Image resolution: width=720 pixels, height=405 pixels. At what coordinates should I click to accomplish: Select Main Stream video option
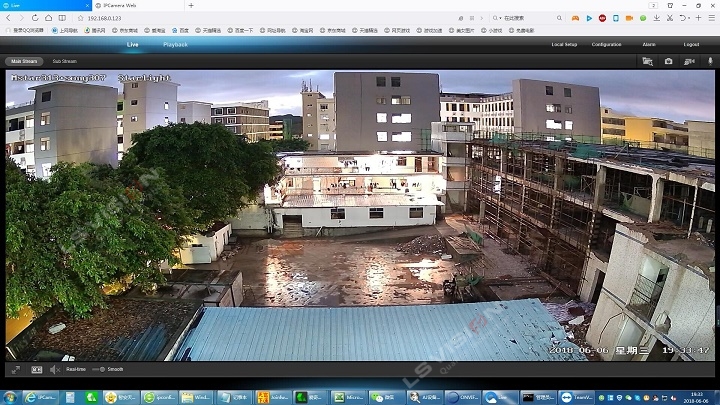pyautogui.click(x=24, y=61)
